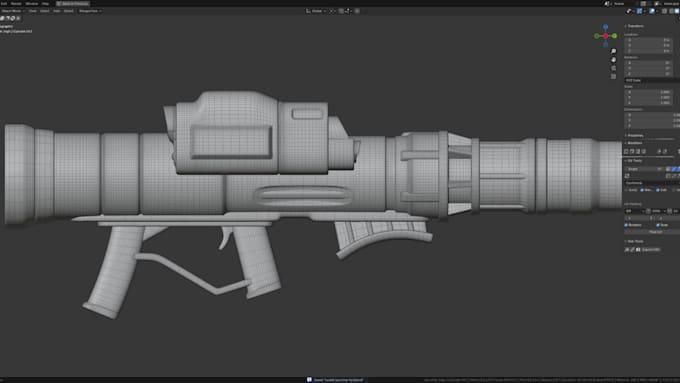Click the first Hair Tools icon

click(x=626, y=249)
